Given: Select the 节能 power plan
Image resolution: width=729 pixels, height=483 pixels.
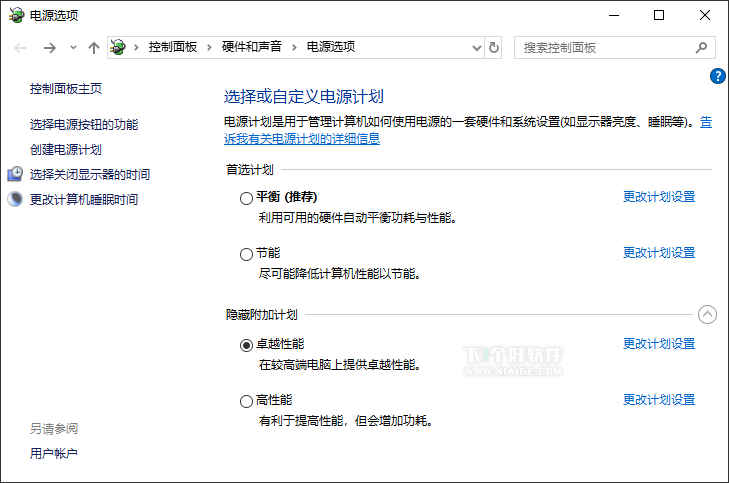Looking at the screenshot, I should pyautogui.click(x=246, y=254).
